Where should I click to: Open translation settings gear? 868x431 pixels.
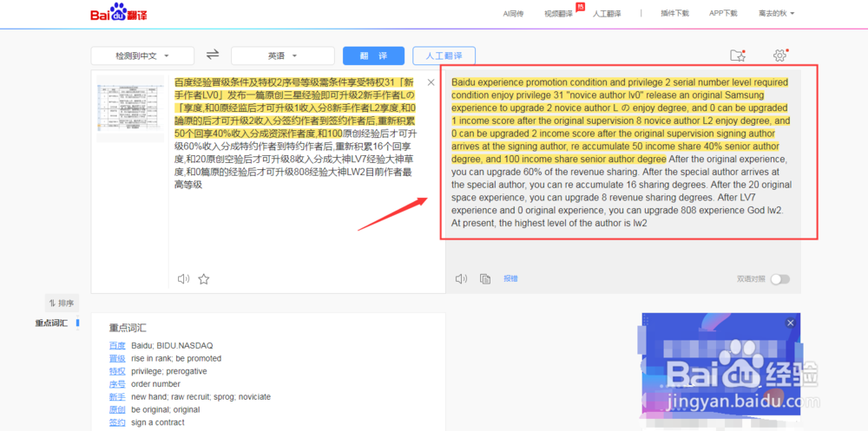tap(779, 56)
